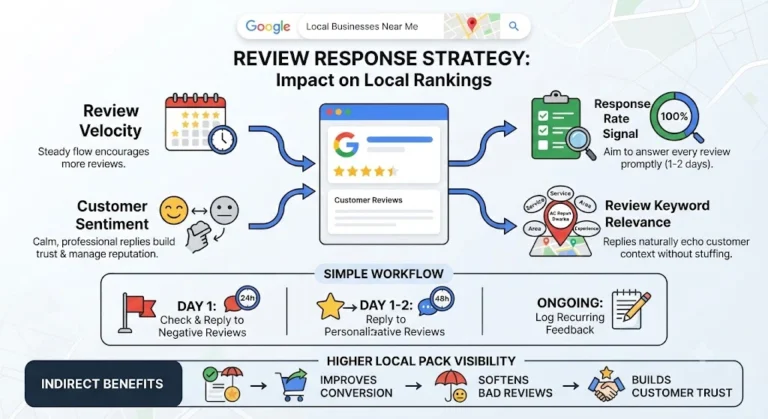Click the document with umbrella icon
Viewport: 768px width, 419px height.
(223, 385)
